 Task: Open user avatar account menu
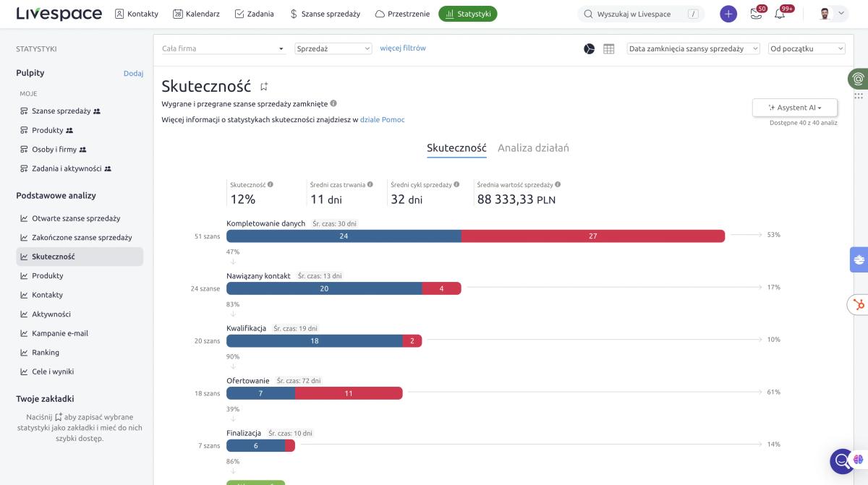(832, 14)
